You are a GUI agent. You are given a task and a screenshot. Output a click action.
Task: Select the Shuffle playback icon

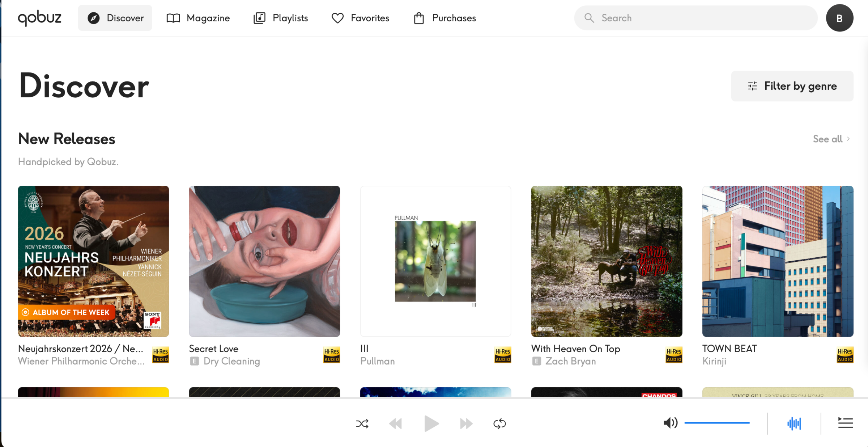tap(362, 423)
